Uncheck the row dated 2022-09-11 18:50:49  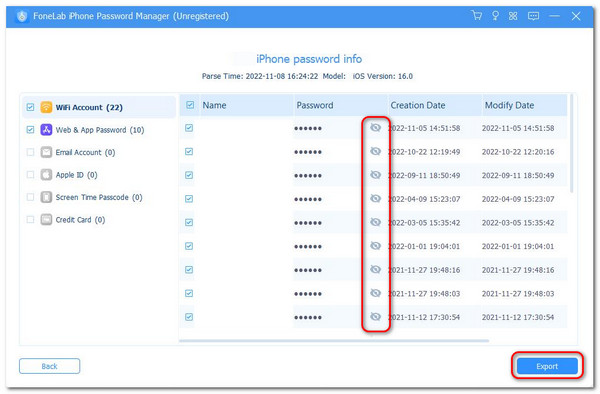coord(189,175)
